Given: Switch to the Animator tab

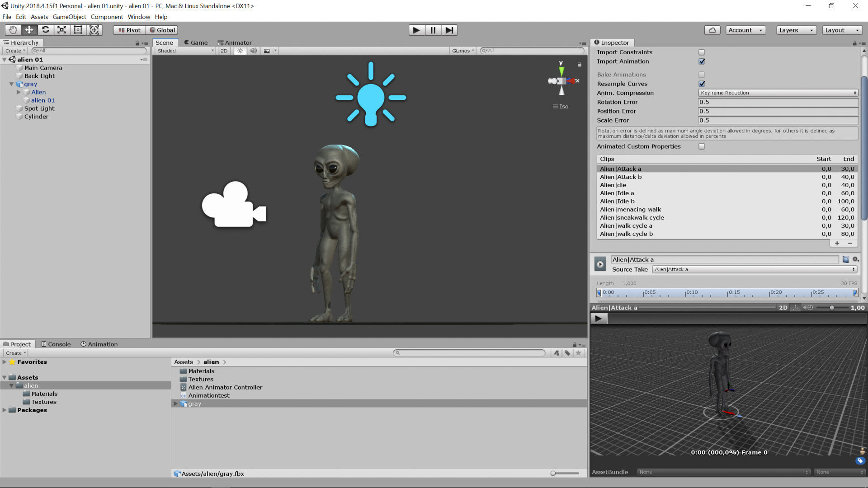Looking at the screenshot, I should pyautogui.click(x=235, y=42).
